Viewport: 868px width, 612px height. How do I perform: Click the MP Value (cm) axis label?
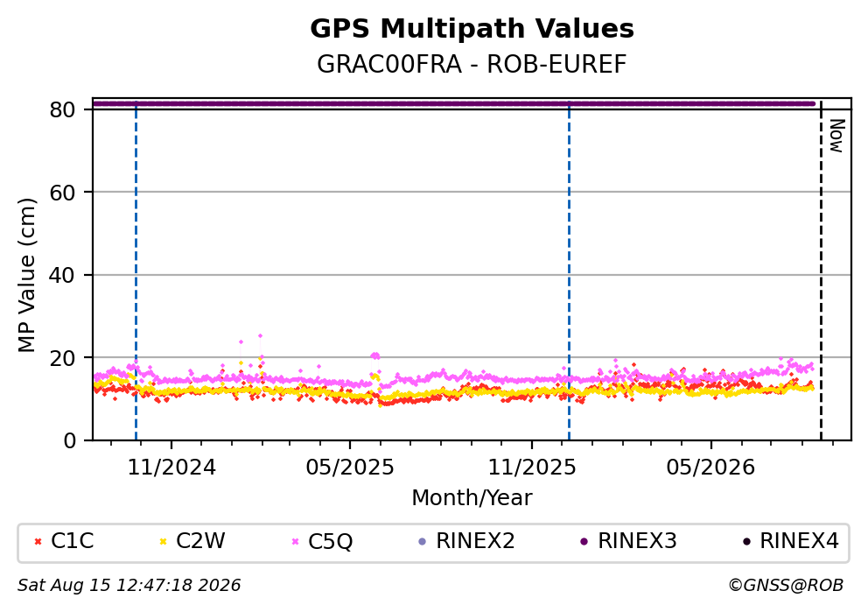click(26, 275)
